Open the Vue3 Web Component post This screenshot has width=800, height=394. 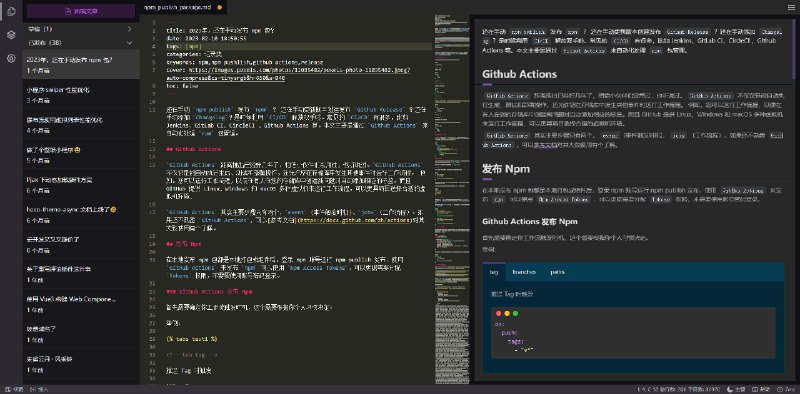tap(81, 304)
